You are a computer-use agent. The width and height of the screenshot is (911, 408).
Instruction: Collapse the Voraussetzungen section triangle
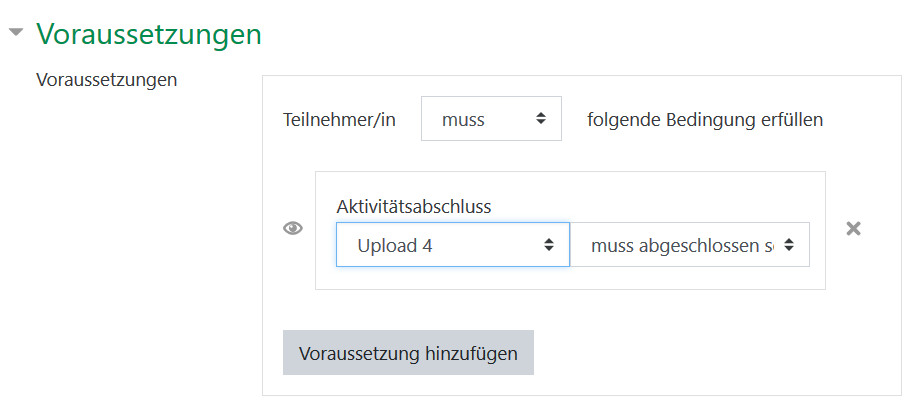[x=15, y=33]
